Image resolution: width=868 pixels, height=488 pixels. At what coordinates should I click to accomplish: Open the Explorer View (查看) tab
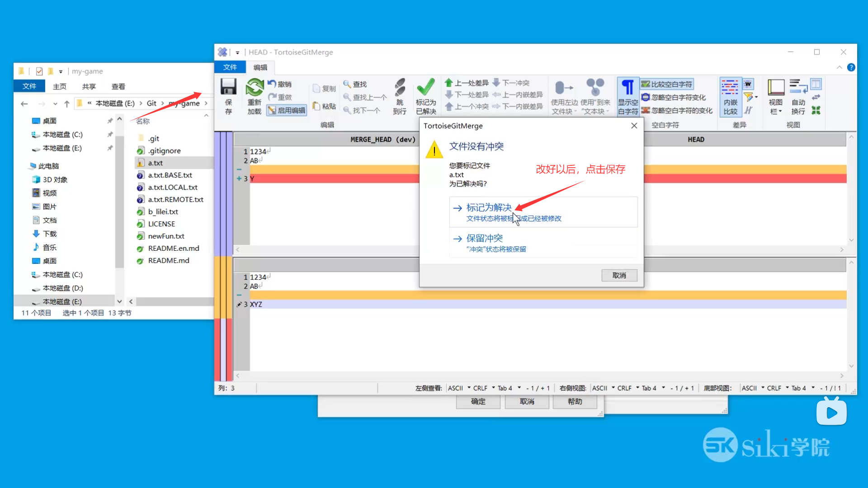tap(118, 86)
